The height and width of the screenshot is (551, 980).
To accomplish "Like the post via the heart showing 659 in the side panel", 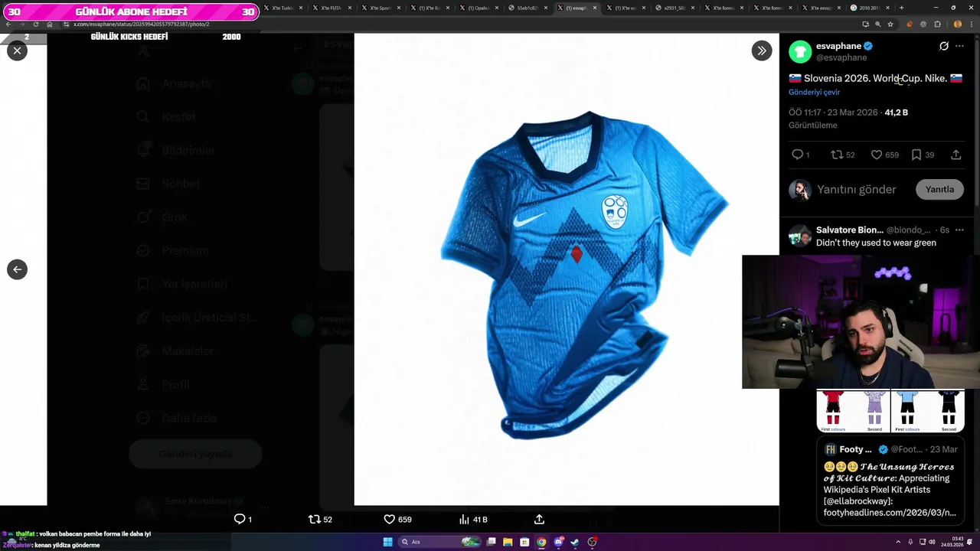I will pos(877,155).
